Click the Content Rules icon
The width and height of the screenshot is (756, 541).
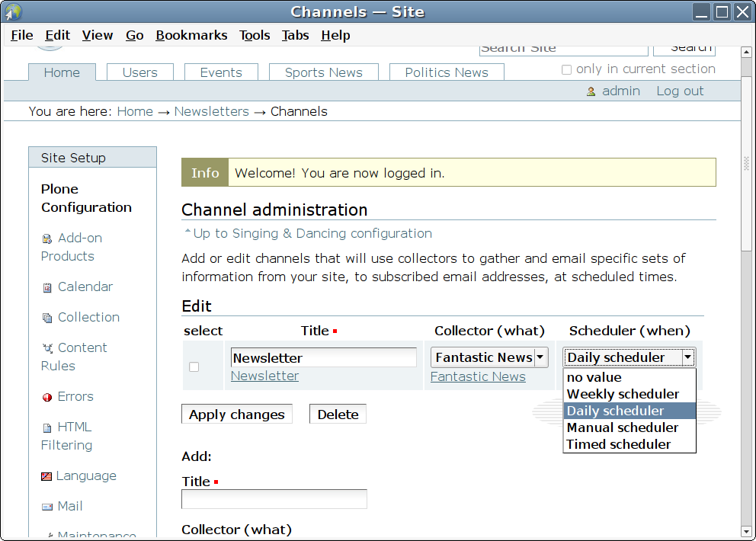coord(47,348)
